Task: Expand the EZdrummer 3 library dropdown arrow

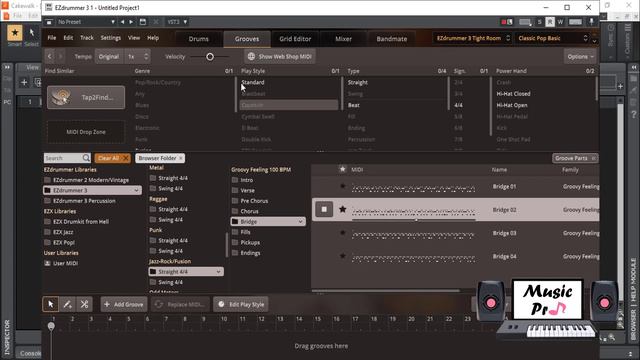Action: (136, 190)
